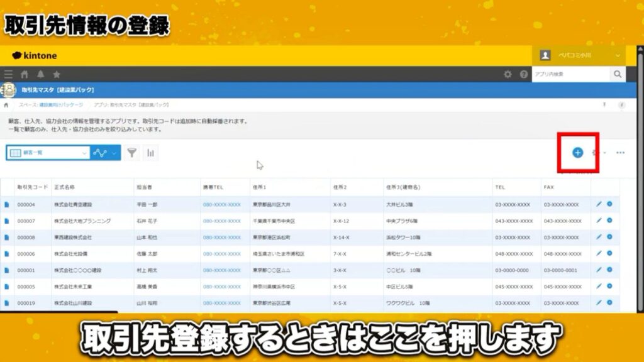Click mobile TEL link for 000004
Image resolution: width=644 pixels, height=362 pixels.
(222, 204)
